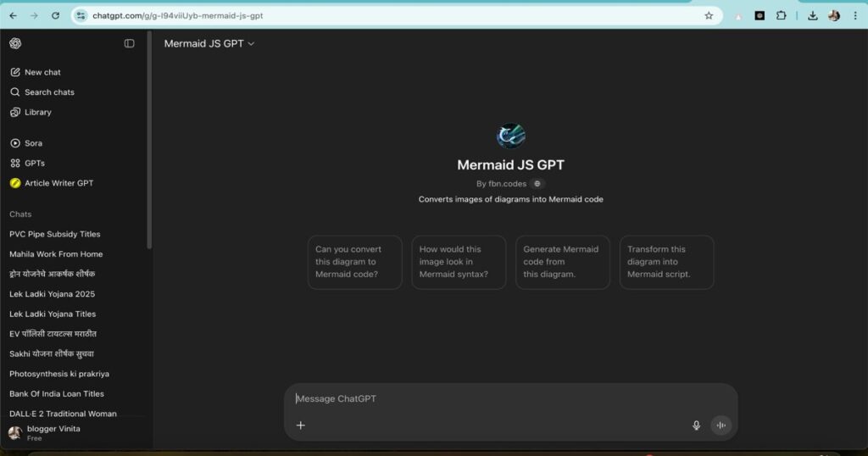The image size is (868, 456).
Task: Open the ड्रोन योजनेचे आकर्षक शीर्षक chat
Action: [x=52, y=274]
